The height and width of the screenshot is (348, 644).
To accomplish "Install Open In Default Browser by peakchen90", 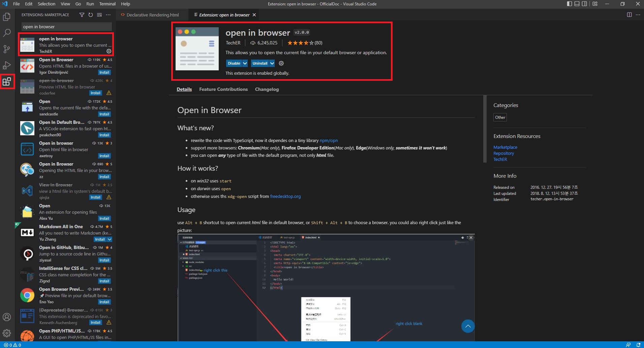I will 104,135.
